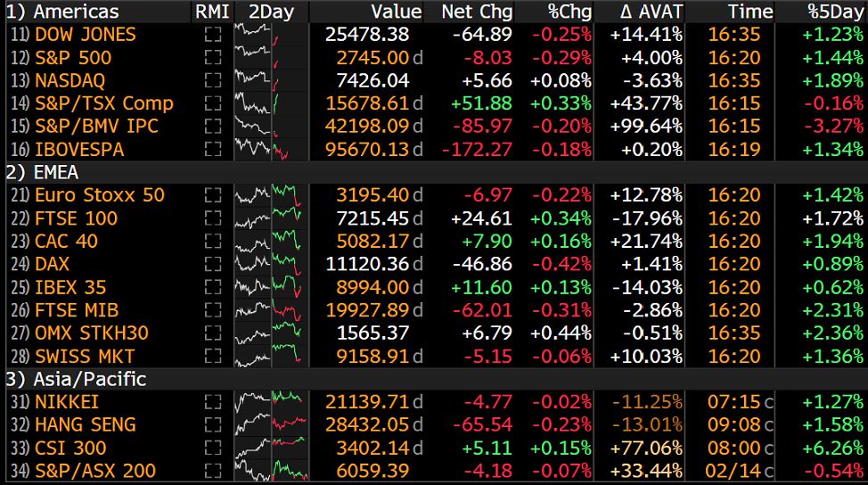Click the S&P/BMV IPC AVAT +99.64%

tap(646, 127)
